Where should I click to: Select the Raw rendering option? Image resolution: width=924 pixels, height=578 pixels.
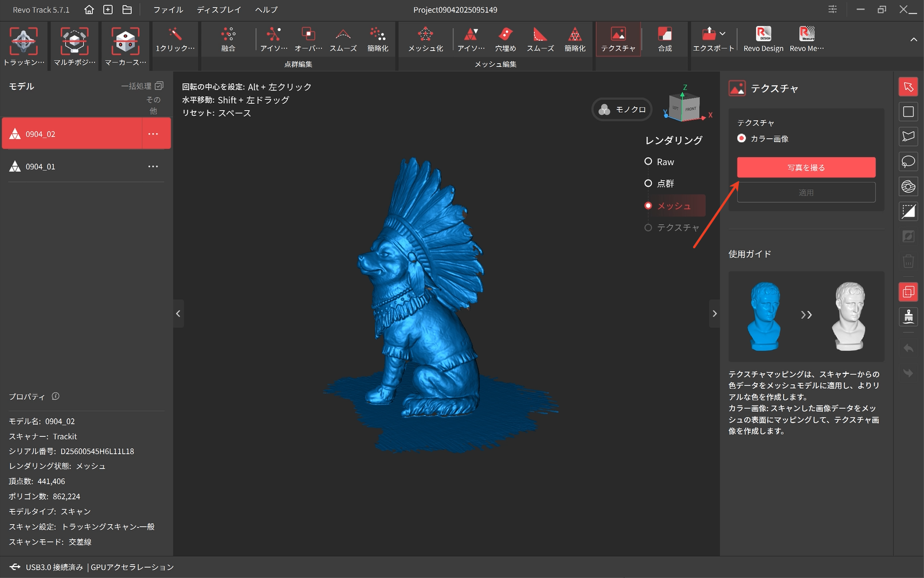tap(648, 162)
